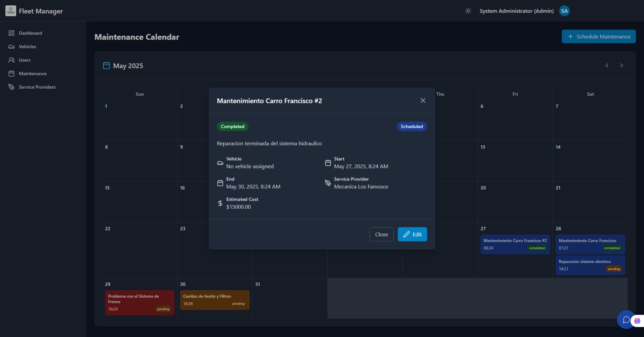Toggle the Scheduled status badge
This screenshot has width=644, height=337.
coord(411,127)
